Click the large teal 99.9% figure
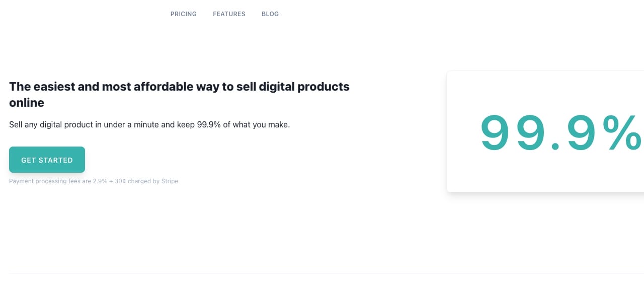The image size is (644, 282). pyautogui.click(x=558, y=132)
